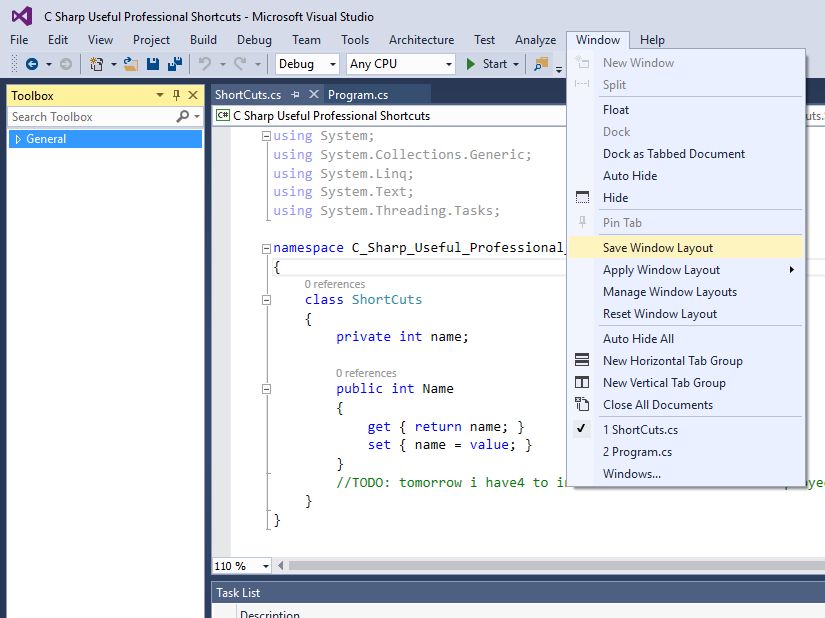825x618 pixels.
Task: Expand the General node in Toolbox
Action: (18, 139)
